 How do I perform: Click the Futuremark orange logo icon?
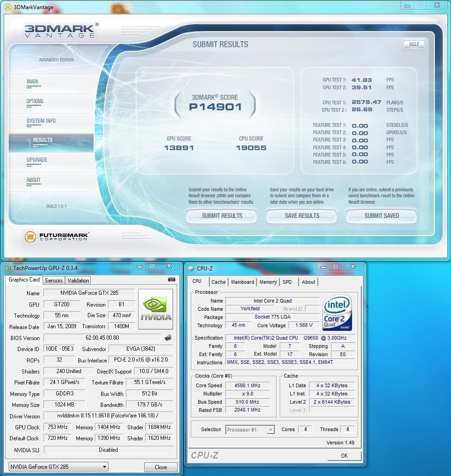tap(30, 237)
